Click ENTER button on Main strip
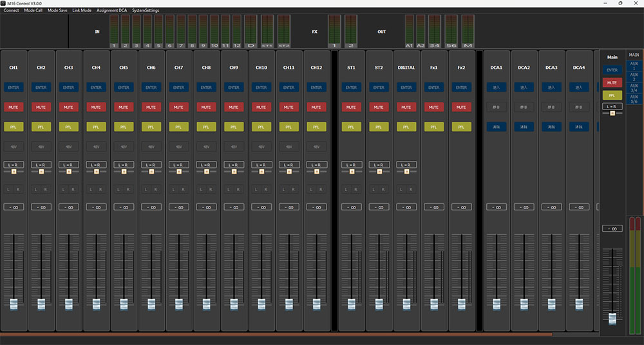Screen dimensions: 644x345 click(x=612, y=70)
